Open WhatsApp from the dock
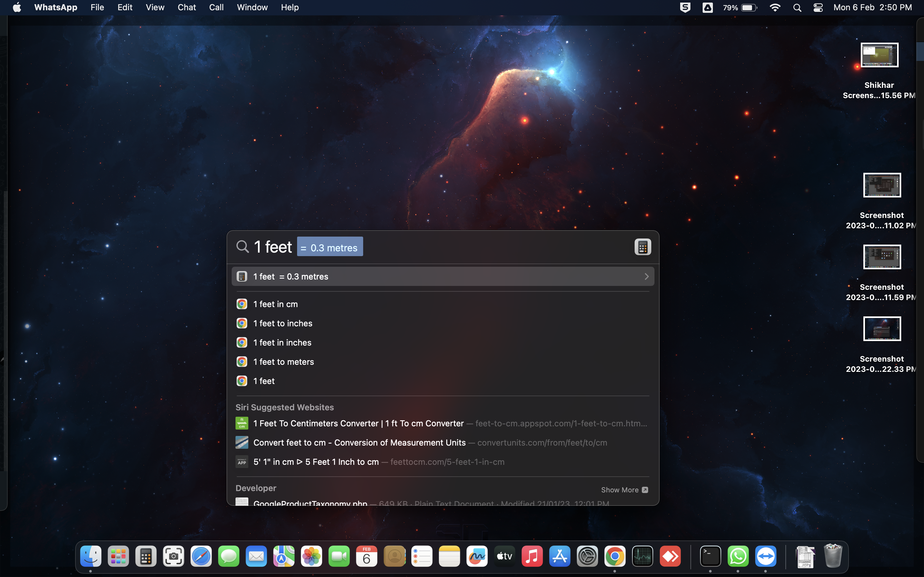This screenshot has width=924, height=577. point(738,556)
